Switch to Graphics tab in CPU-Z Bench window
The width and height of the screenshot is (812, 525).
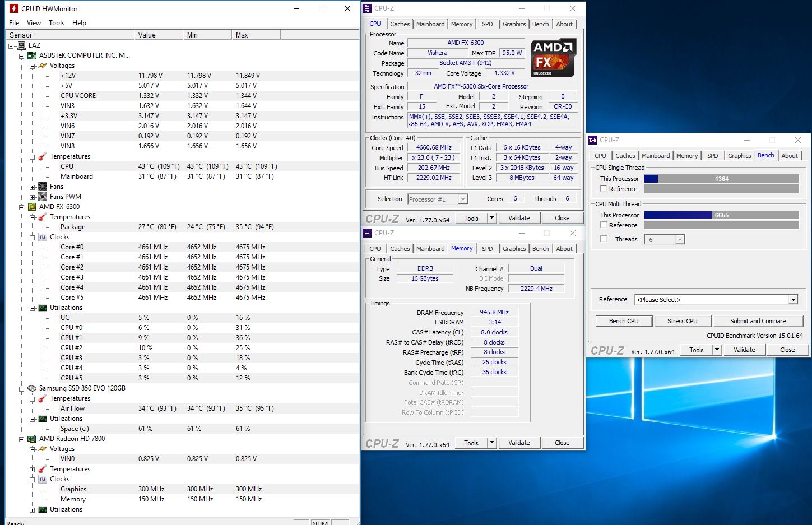pos(740,156)
